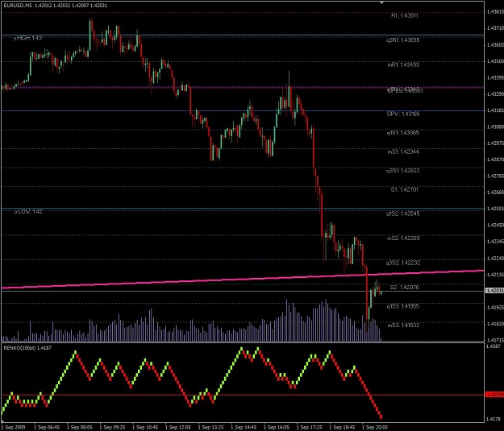
Task: Click the yLOW label on the left
Action: [x=28, y=212]
